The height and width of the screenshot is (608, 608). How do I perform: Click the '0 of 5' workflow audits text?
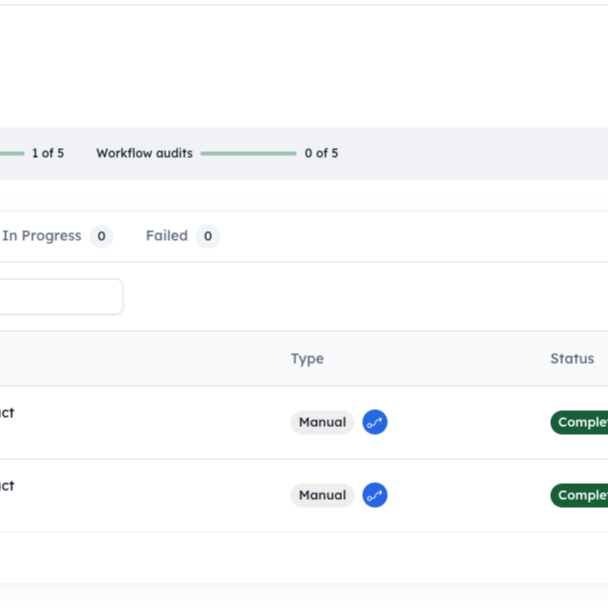(321, 153)
